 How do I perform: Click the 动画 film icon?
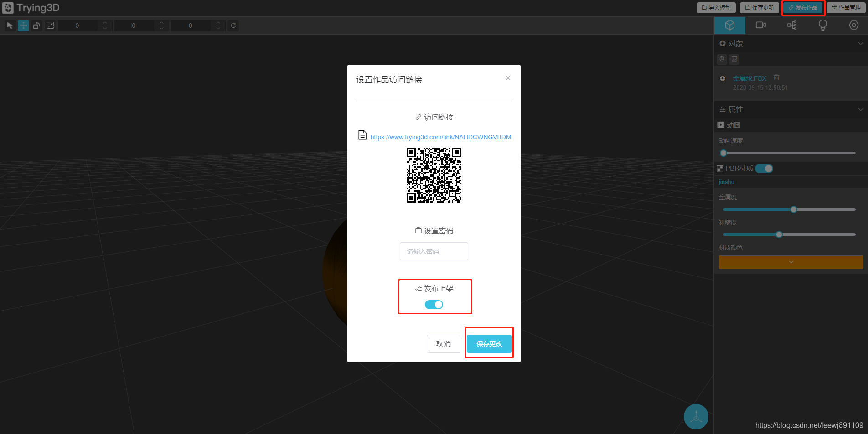pyautogui.click(x=721, y=125)
